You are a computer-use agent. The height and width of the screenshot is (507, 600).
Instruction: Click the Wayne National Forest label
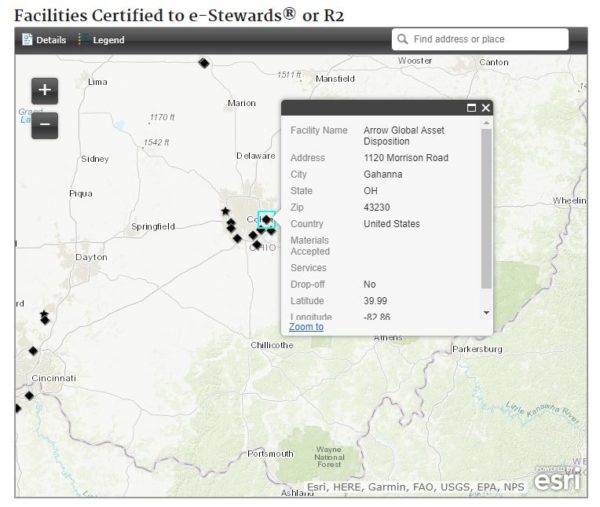329,457
